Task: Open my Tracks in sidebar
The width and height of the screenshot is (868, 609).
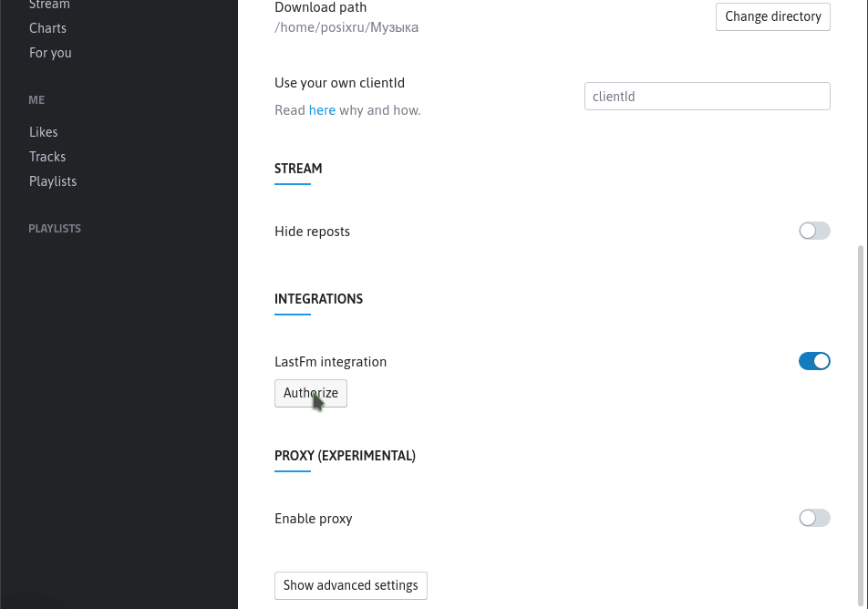Action: (47, 157)
